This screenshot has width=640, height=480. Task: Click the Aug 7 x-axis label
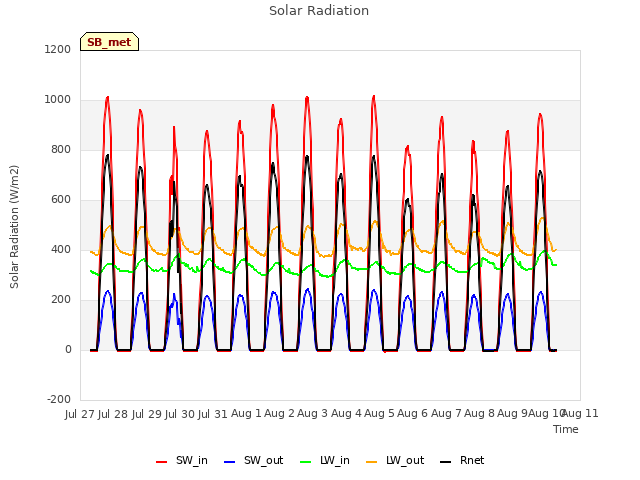point(446,414)
